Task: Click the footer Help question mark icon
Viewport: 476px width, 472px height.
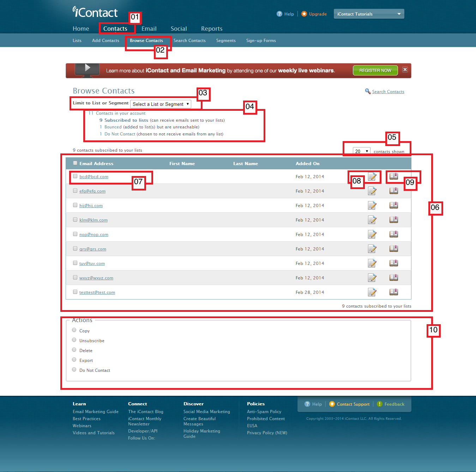Action: click(307, 404)
